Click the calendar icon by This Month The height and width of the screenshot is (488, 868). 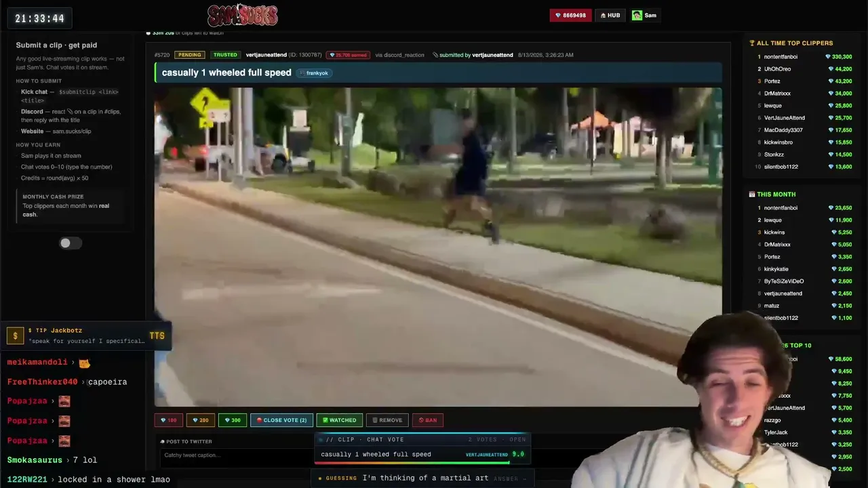tap(752, 195)
